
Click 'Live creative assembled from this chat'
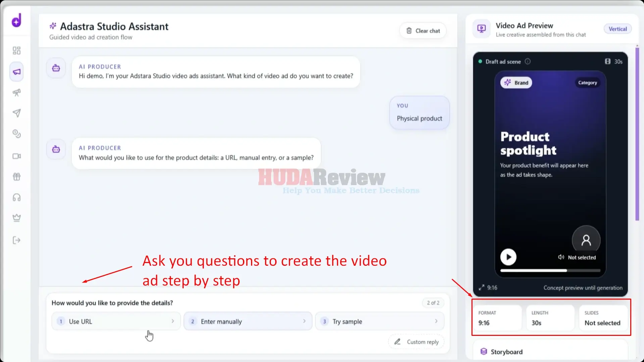(541, 35)
